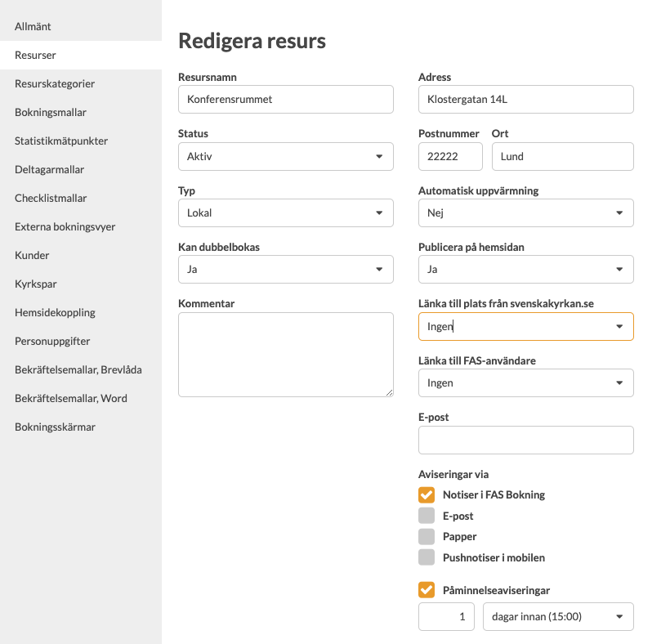Select Resurser in the sidebar
Screen dimensions: 670x644
point(81,55)
